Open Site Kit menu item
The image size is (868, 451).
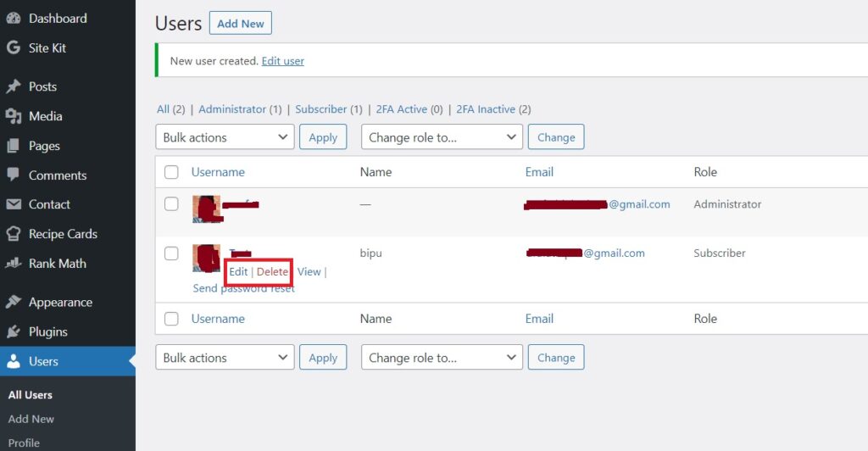pos(47,47)
